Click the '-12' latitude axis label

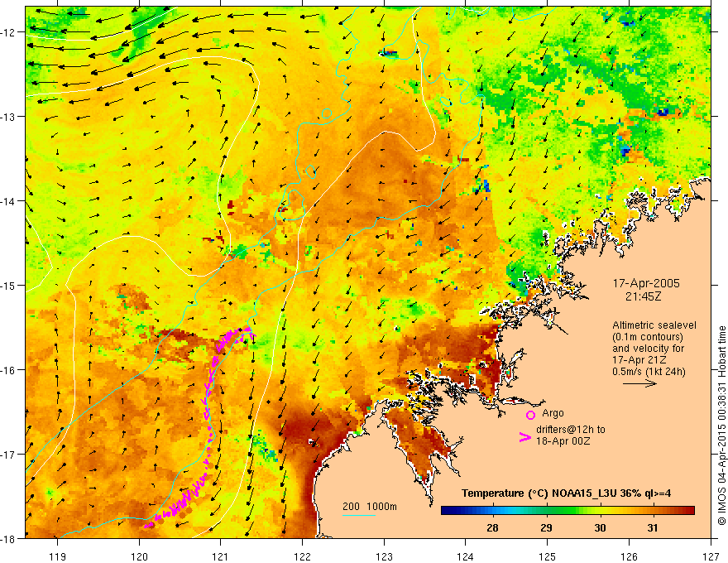point(9,32)
